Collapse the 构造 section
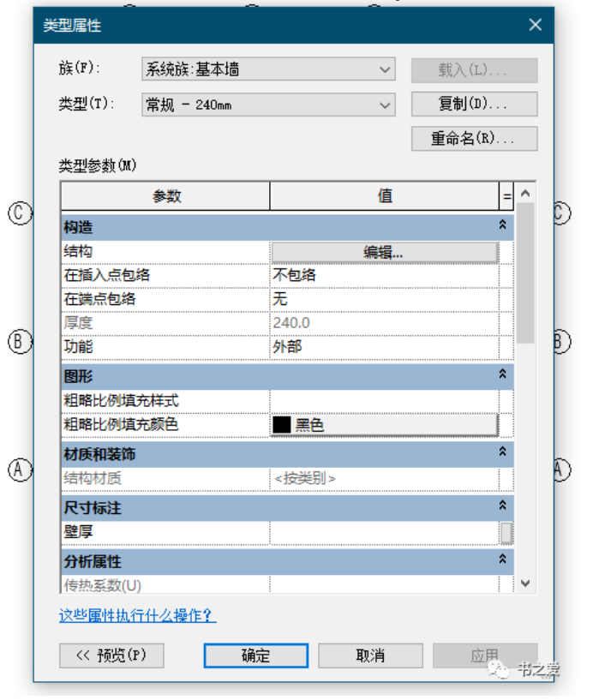This screenshot has width=593, height=700. coord(502,224)
